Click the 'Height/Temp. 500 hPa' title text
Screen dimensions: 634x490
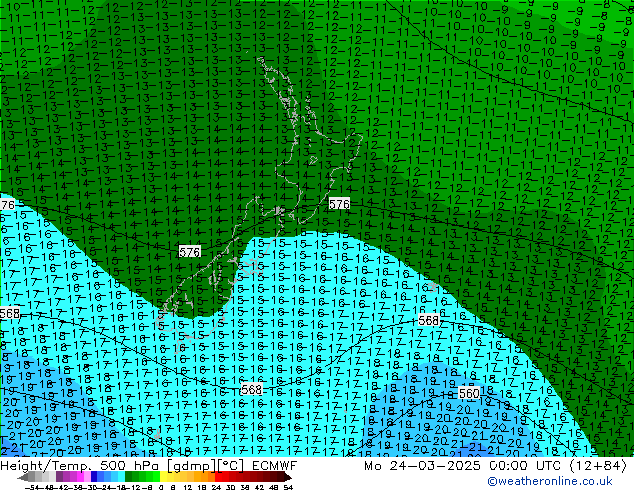(x=79, y=466)
